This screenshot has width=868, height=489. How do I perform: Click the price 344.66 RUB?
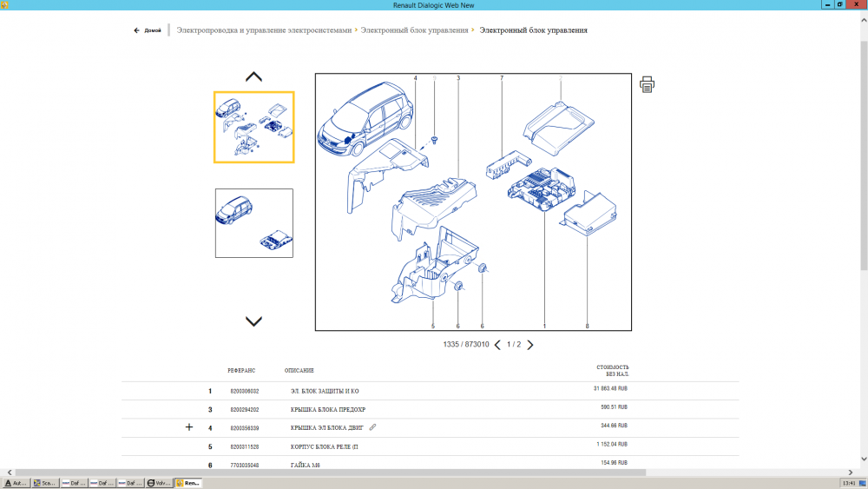click(x=614, y=426)
